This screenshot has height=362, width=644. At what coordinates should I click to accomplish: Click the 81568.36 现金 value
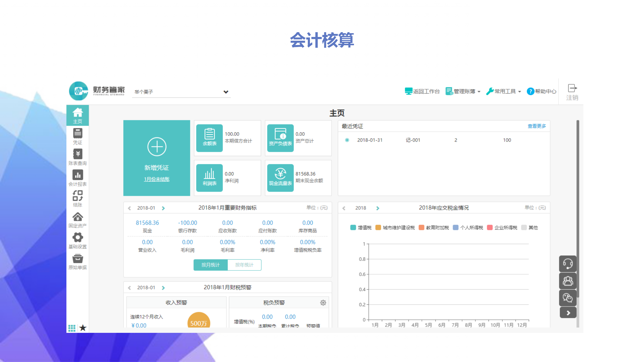tap(147, 223)
